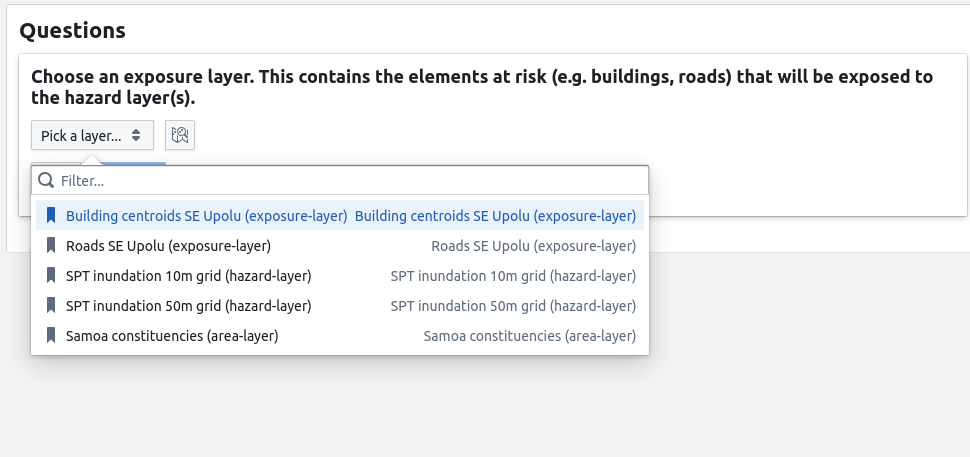
Task: Pick SPT inundation 50m grid (hazard-layer)
Action: 340,305
